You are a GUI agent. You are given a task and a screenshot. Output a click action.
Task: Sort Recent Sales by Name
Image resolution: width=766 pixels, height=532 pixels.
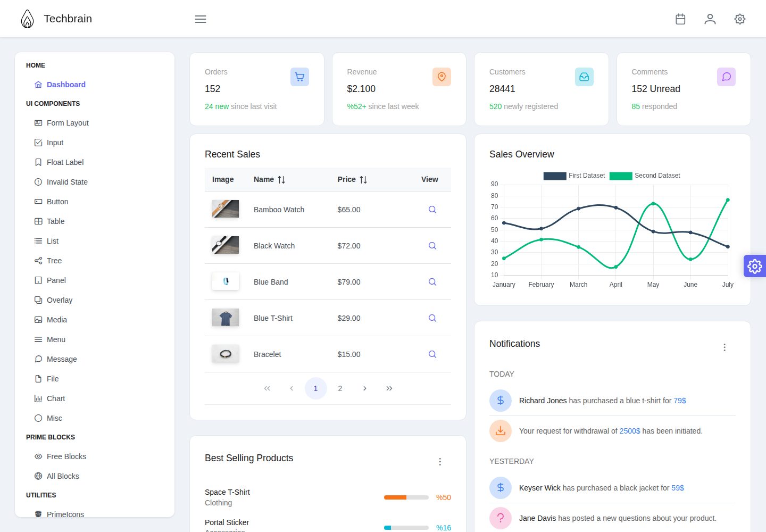pyautogui.click(x=281, y=180)
